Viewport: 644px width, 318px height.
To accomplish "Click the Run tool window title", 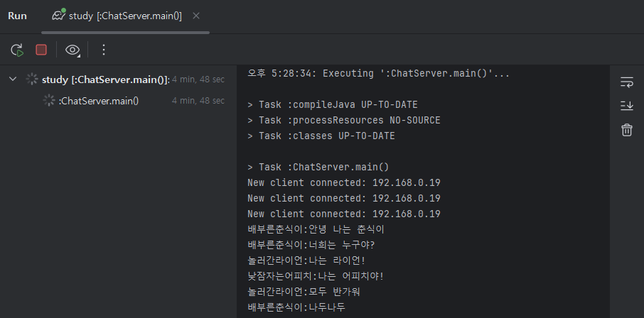I will (x=17, y=16).
